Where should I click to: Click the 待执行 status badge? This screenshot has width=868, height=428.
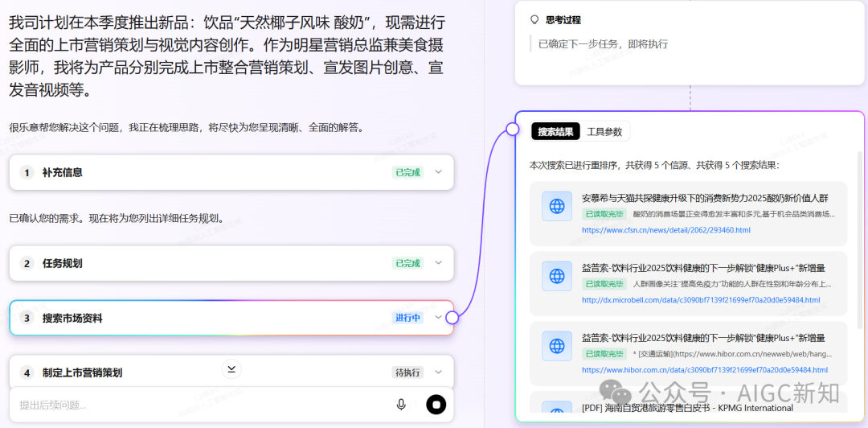click(407, 372)
